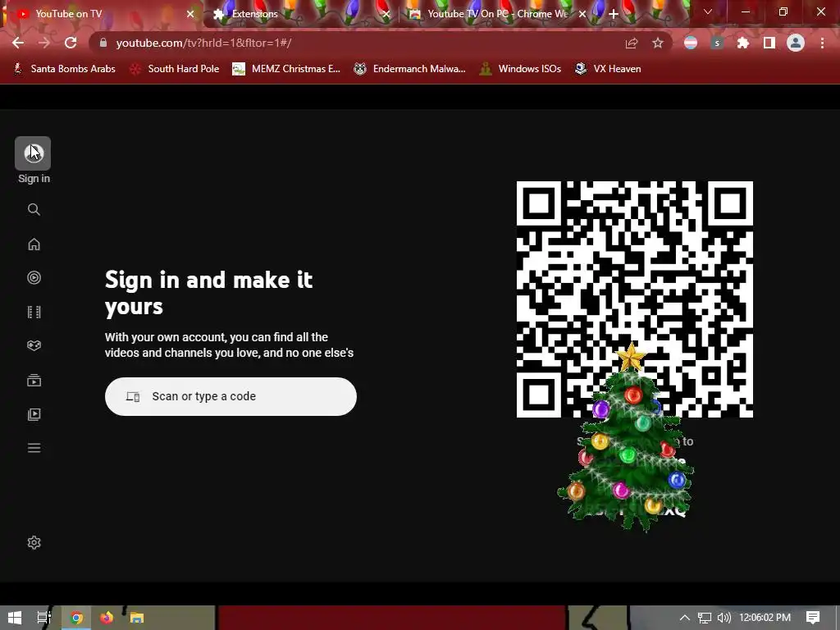Open the S extension icon
This screenshot has width=840, height=630.
[717, 43]
